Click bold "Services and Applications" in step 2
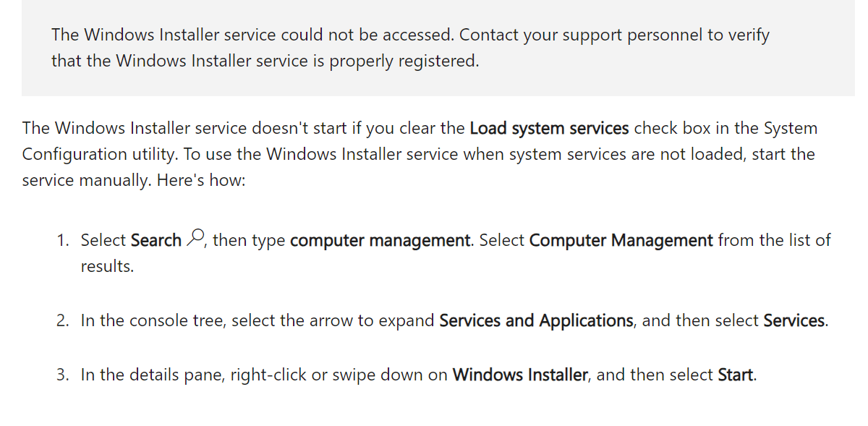868x426 pixels. 536,320
